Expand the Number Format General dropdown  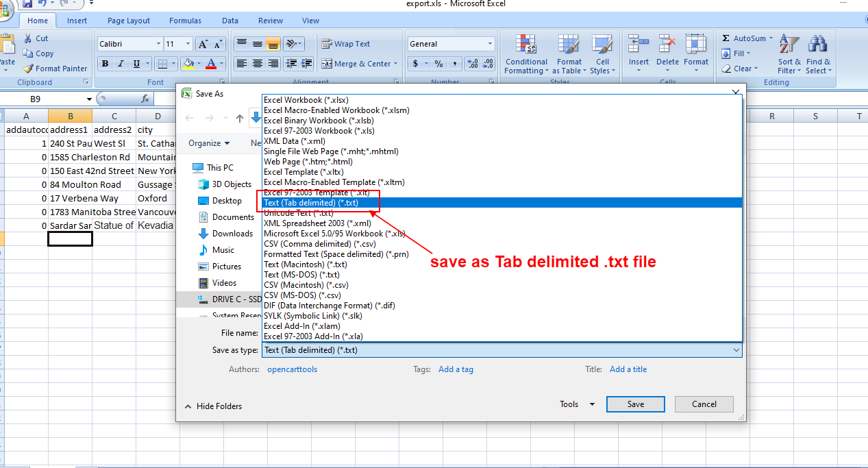(x=490, y=44)
